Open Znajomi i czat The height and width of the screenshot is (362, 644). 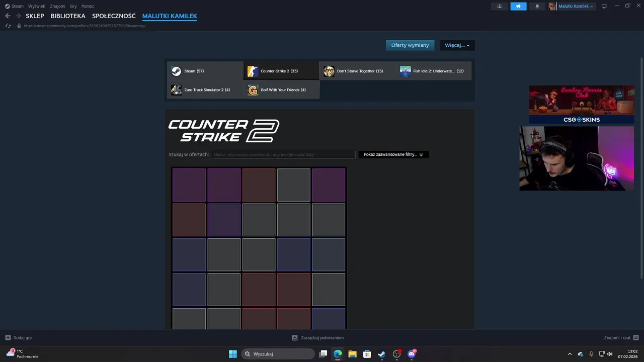coord(621,338)
